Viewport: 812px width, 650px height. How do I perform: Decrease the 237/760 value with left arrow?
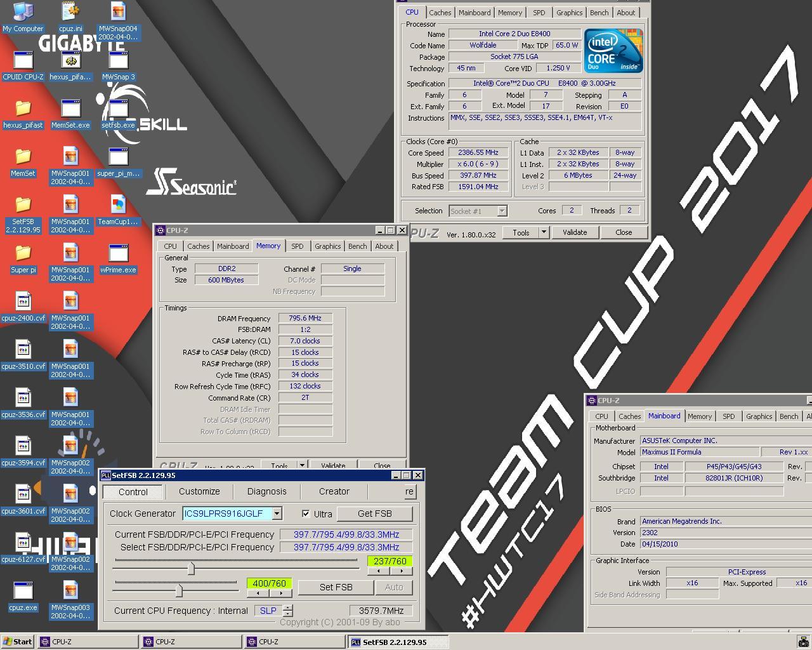(379, 571)
